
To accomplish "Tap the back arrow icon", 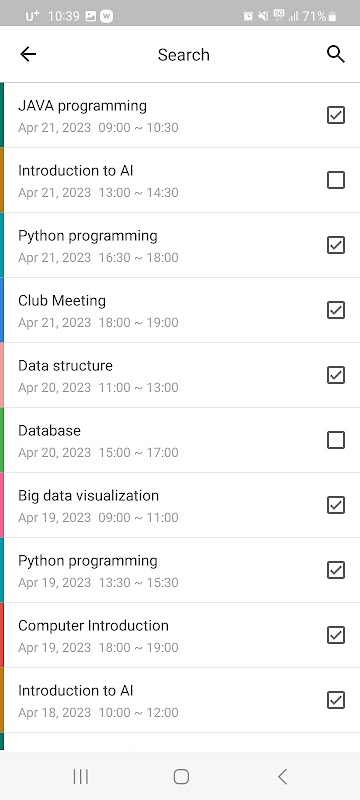I will (x=28, y=54).
